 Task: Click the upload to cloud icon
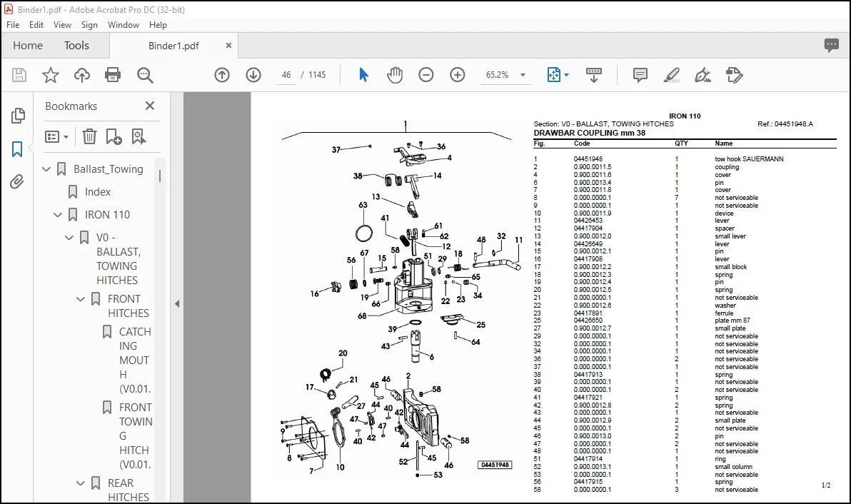82,75
